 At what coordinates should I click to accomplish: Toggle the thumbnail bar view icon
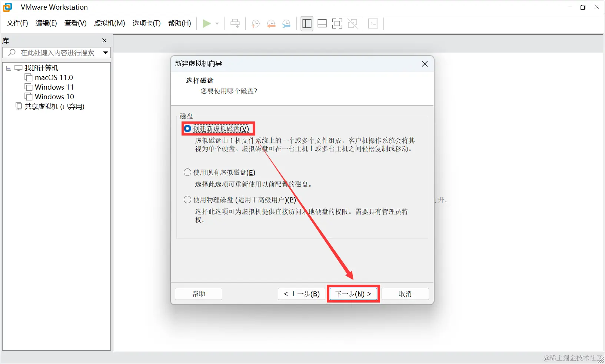click(x=322, y=24)
